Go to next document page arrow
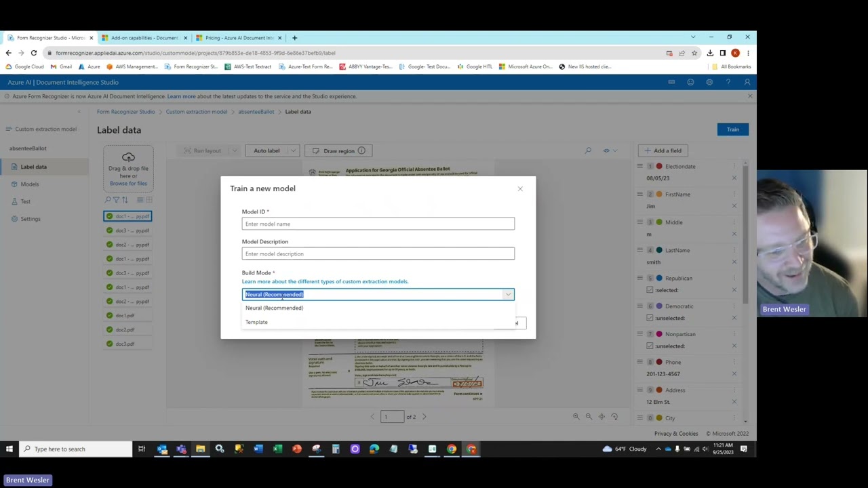The height and width of the screenshot is (488, 868). tap(425, 417)
